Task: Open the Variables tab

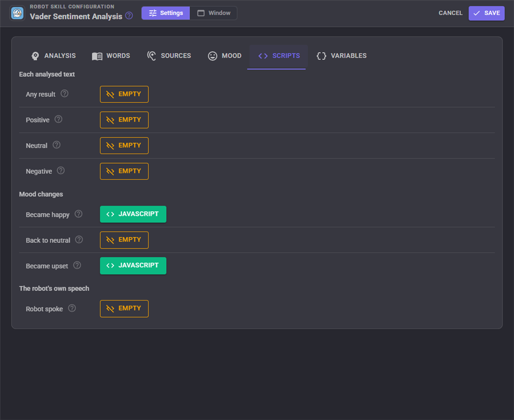Action: click(341, 56)
